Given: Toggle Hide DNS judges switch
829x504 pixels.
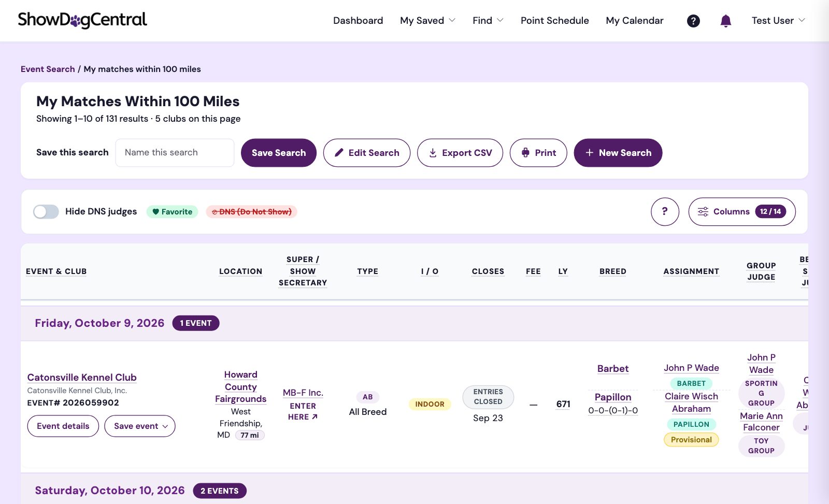Looking at the screenshot, I should pyautogui.click(x=46, y=211).
